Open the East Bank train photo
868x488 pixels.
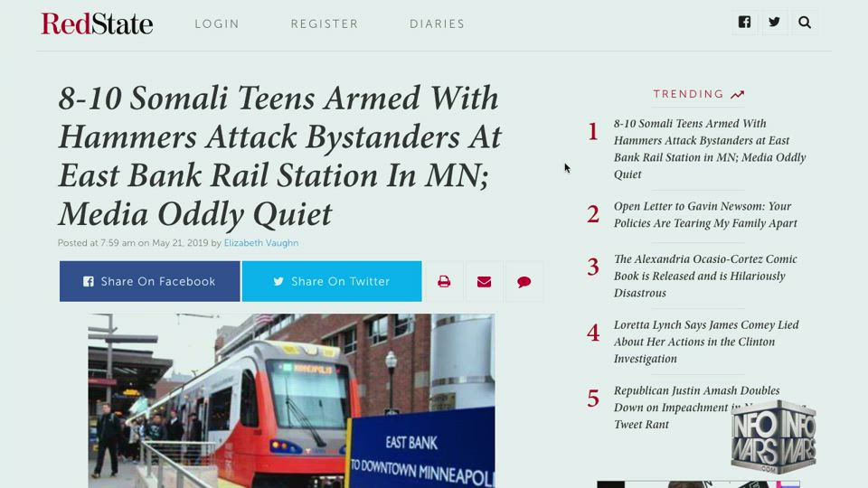click(x=292, y=401)
